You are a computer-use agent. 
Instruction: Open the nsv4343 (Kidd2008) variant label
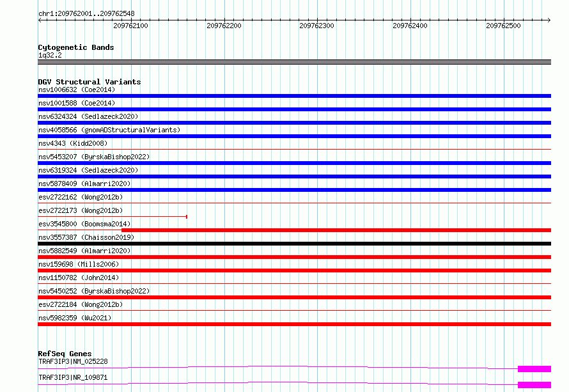pyautogui.click(x=73, y=143)
